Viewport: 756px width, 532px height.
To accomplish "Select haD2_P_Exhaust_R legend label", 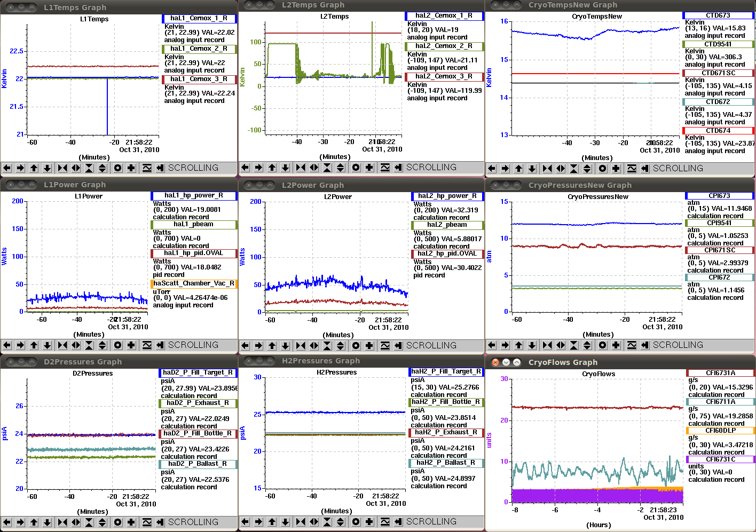I will tap(198, 403).
